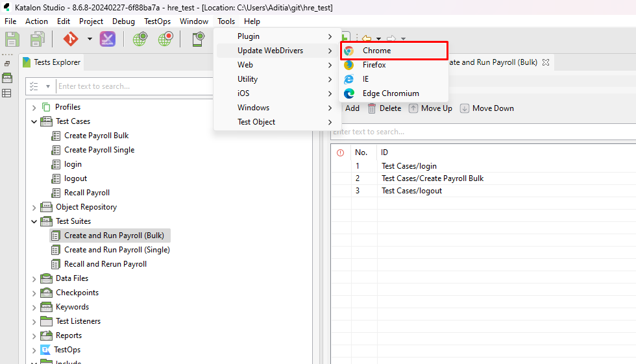Open the TestOps menu

click(x=157, y=21)
